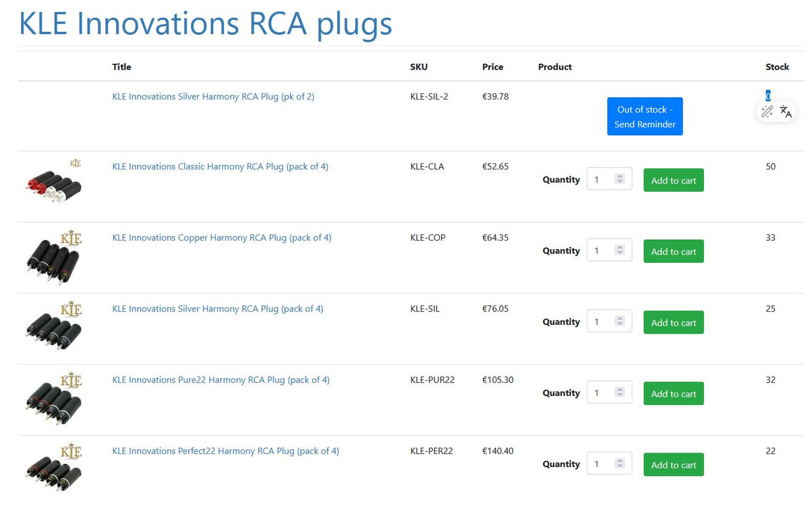Click the quantity field for KLE-PUR22
This screenshot has width=812, height=516.
click(609, 392)
